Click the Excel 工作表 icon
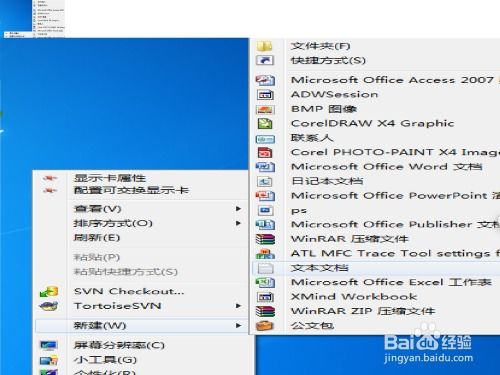 coord(265,283)
